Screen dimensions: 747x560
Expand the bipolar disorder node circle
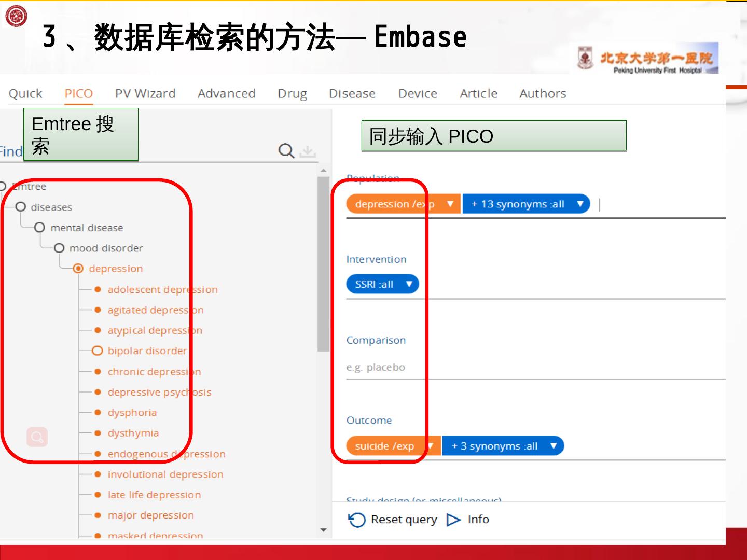(x=98, y=351)
